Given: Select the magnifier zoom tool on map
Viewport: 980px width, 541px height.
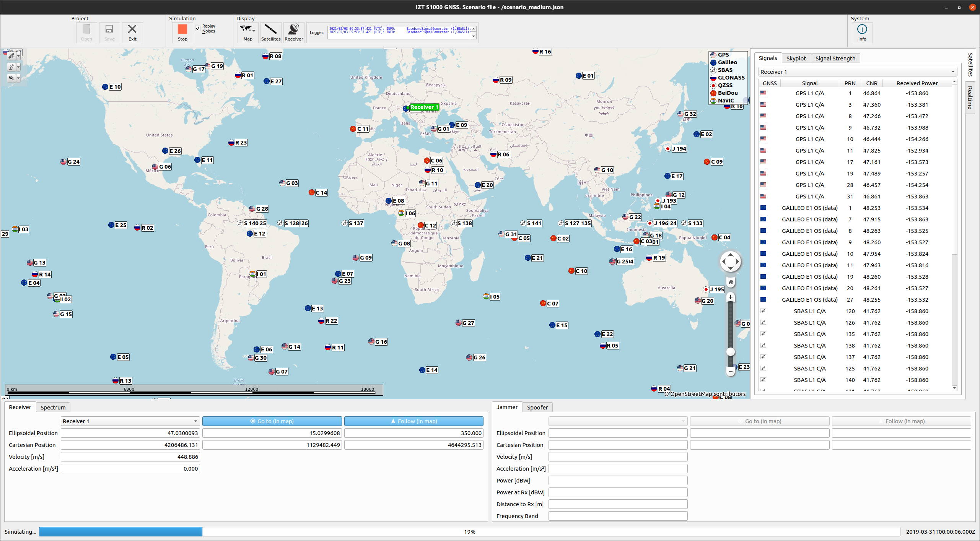Looking at the screenshot, I should point(11,78).
